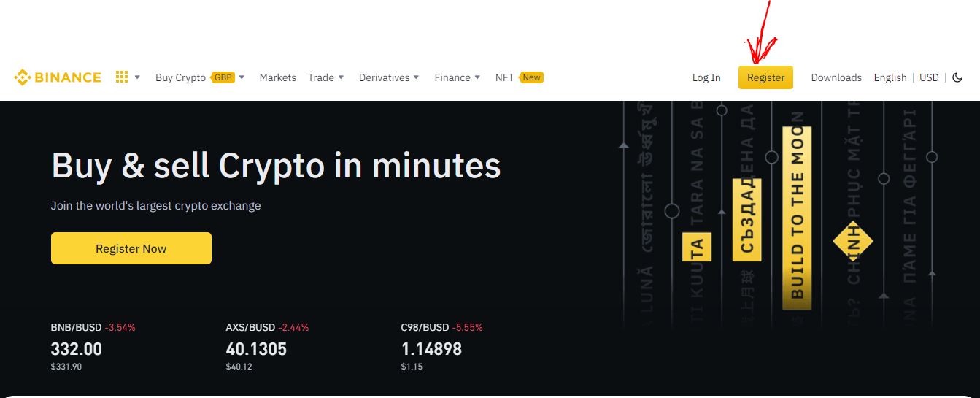The image size is (980, 398).
Task: Open the apps grid icon
Action: tap(122, 77)
